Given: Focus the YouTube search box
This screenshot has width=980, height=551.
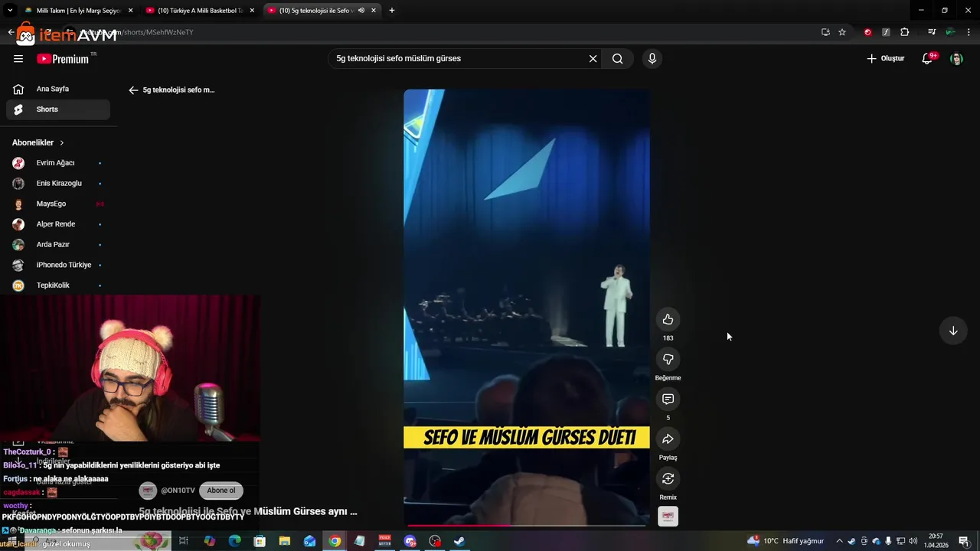Looking at the screenshot, I should (459, 58).
